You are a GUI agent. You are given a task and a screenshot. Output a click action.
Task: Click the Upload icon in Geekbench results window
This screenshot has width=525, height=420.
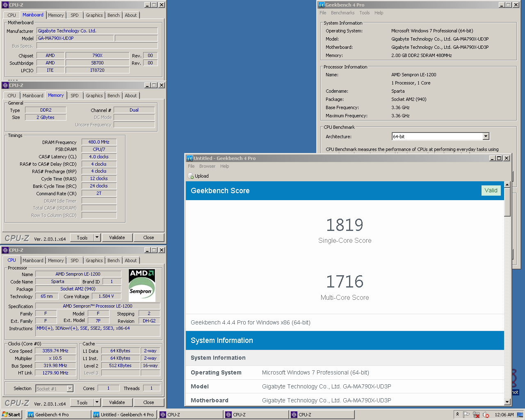coord(191,176)
